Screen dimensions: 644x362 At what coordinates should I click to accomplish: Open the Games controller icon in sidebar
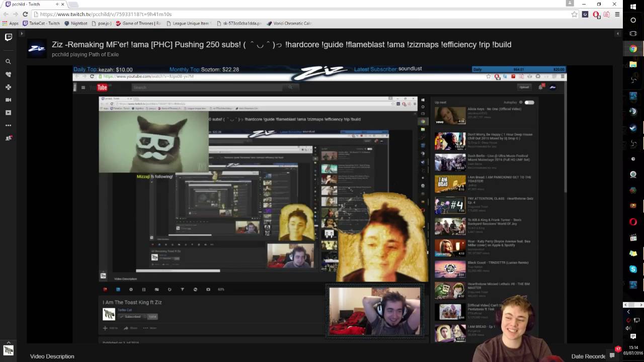(8, 87)
